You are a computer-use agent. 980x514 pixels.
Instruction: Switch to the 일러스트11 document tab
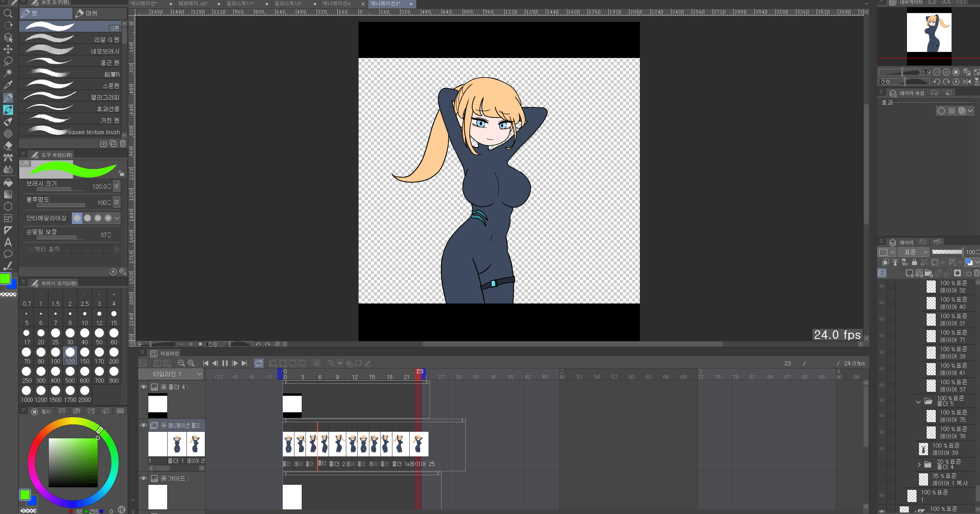[x=240, y=3]
